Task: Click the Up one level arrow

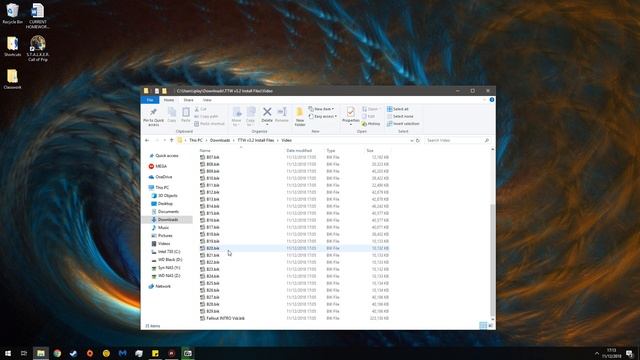Action: pyautogui.click(x=171, y=140)
